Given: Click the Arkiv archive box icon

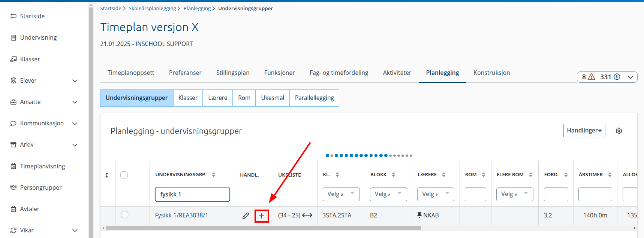Looking at the screenshot, I should 13,144.
